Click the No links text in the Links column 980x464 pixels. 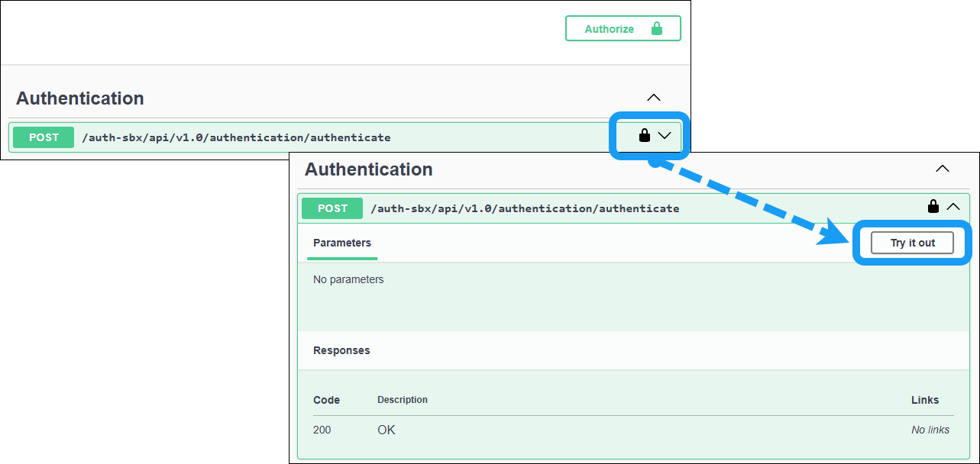click(930, 430)
